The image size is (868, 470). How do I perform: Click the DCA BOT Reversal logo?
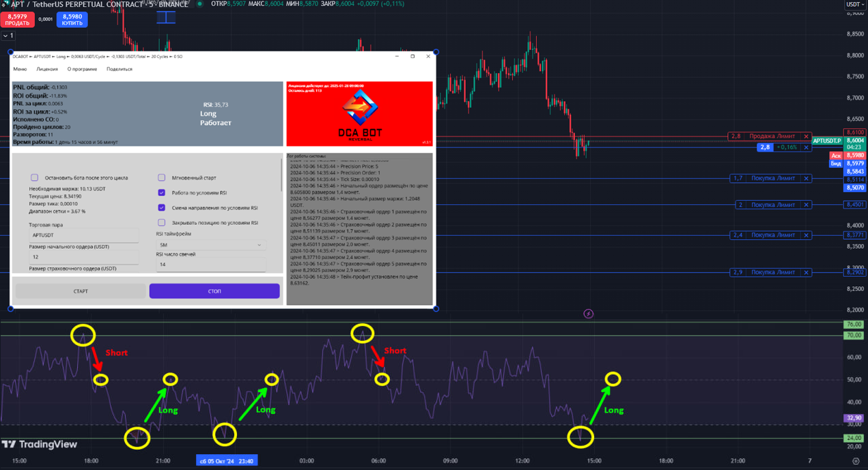tap(359, 114)
